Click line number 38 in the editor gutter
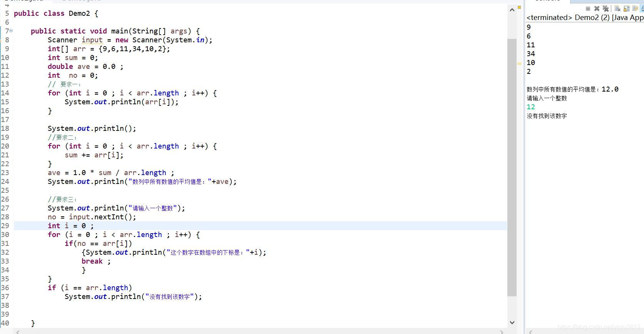The image size is (644, 334). click(5, 306)
